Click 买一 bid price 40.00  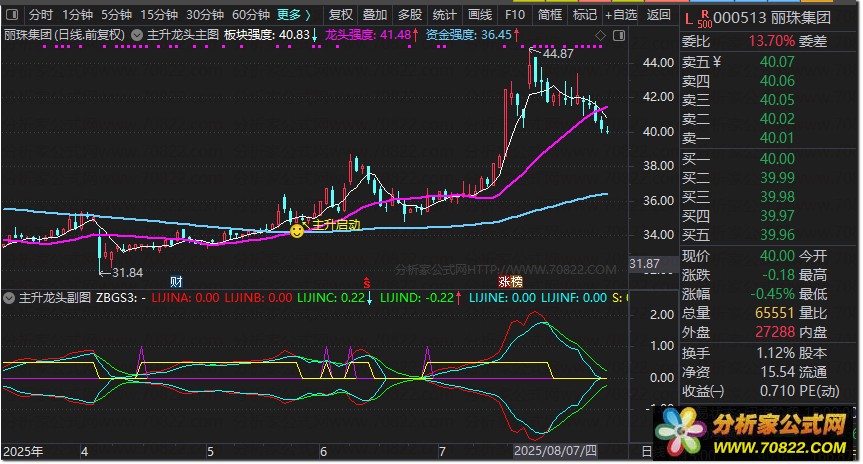tap(777, 159)
